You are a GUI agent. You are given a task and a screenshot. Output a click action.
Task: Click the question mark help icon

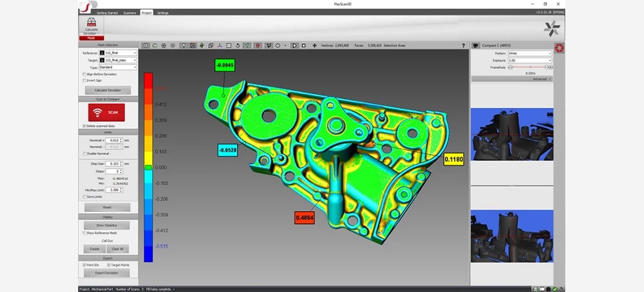(463, 46)
